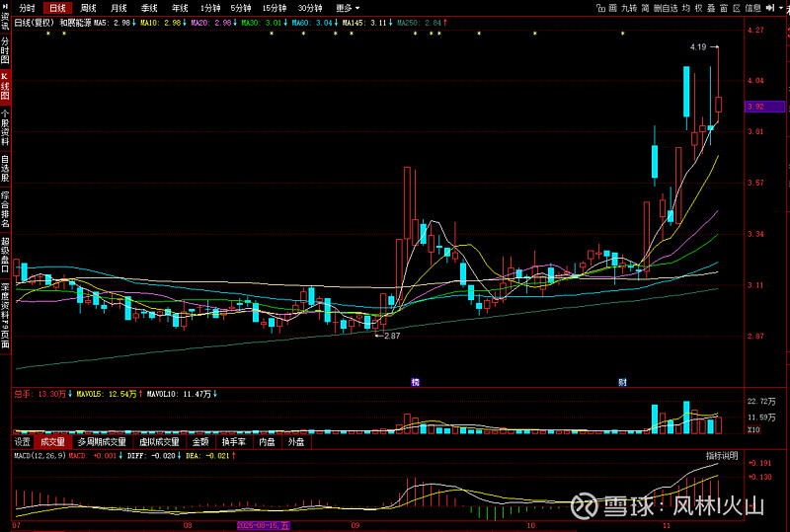Image resolution: width=790 pixels, height=532 pixels.
Task: Click the 窗 window layout button
Action: point(724,8)
